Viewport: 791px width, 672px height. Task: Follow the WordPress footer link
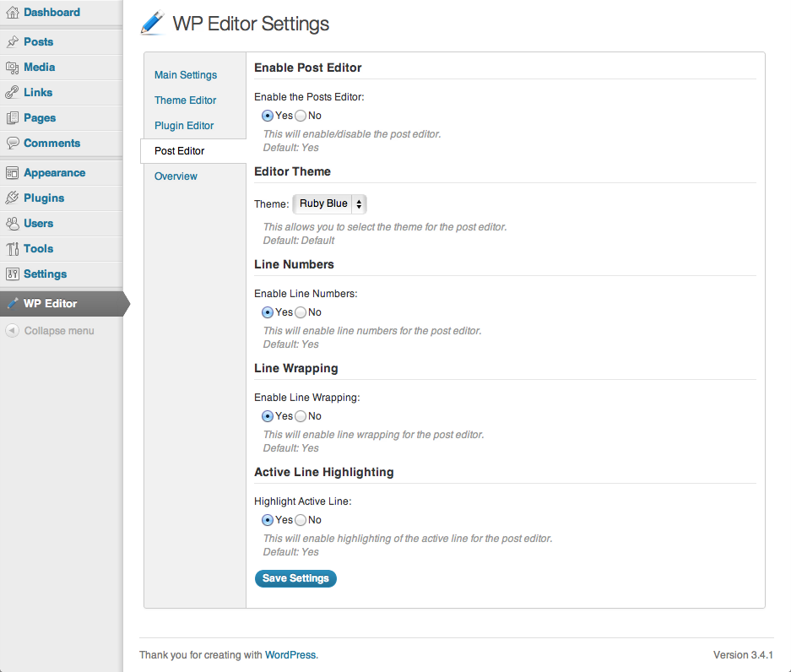pyautogui.click(x=290, y=654)
